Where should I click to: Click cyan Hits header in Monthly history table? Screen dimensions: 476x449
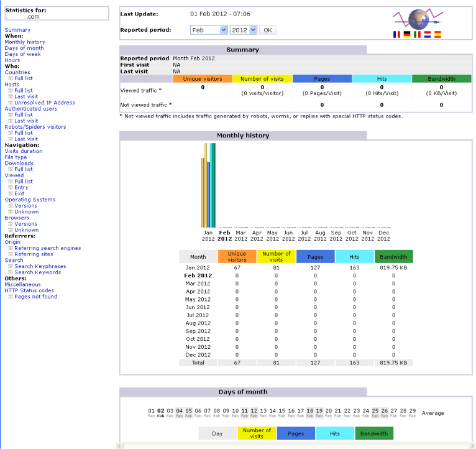click(354, 257)
